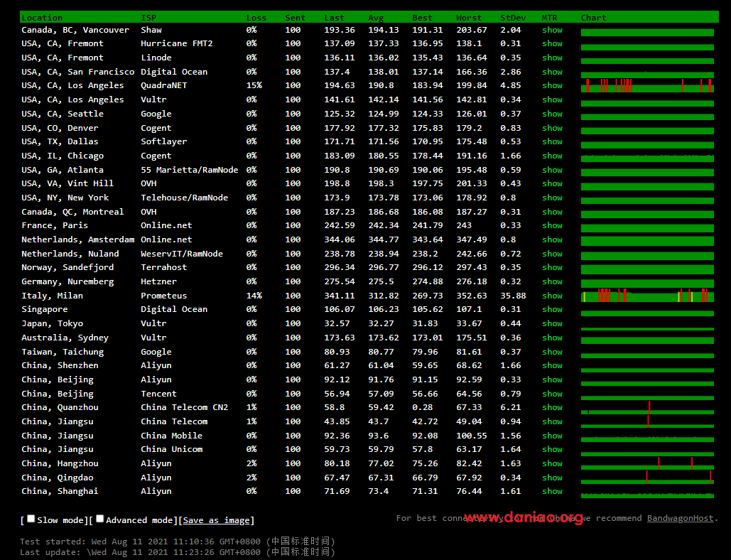Click the Los Angeles QuadraNET latency chart
This screenshot has width=731, height=560.
coord(647,85)
